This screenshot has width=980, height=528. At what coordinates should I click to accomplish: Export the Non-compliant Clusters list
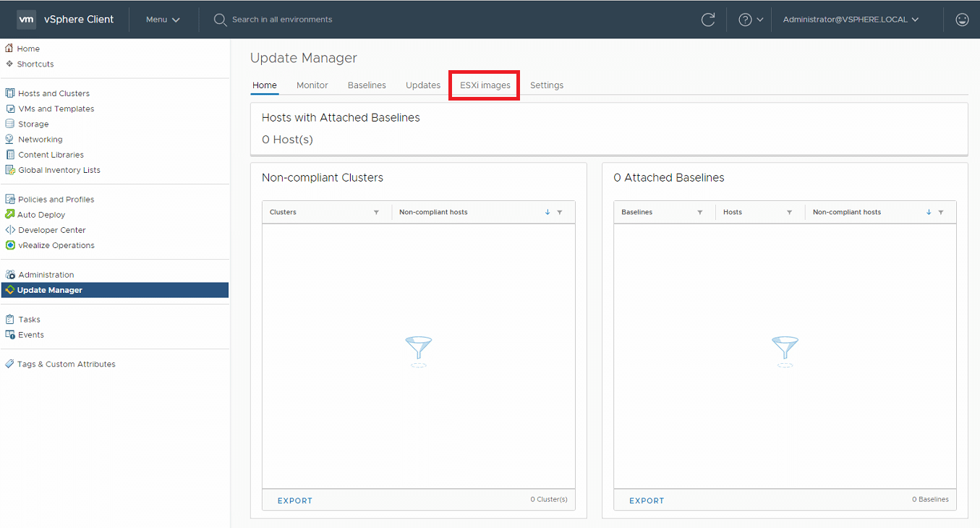tap(295, 501)
